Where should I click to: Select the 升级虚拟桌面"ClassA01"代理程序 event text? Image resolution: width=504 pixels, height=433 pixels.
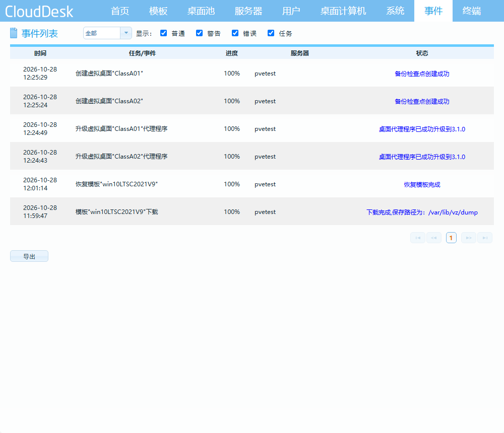point(121,128)
